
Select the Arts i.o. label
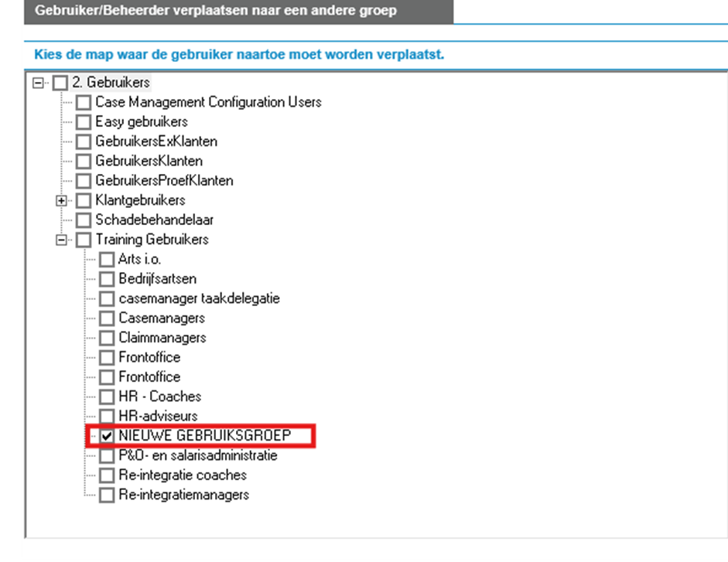140,259
